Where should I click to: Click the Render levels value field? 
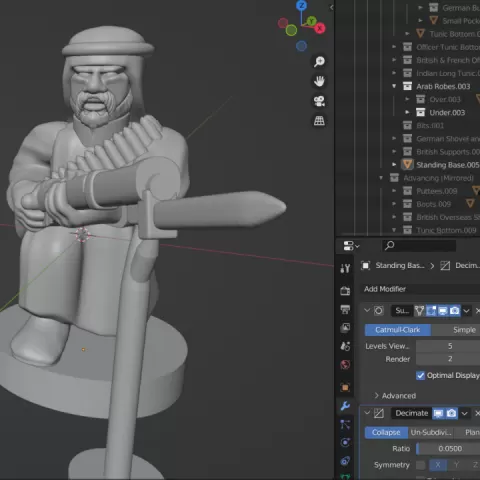[x=448, y=359]
